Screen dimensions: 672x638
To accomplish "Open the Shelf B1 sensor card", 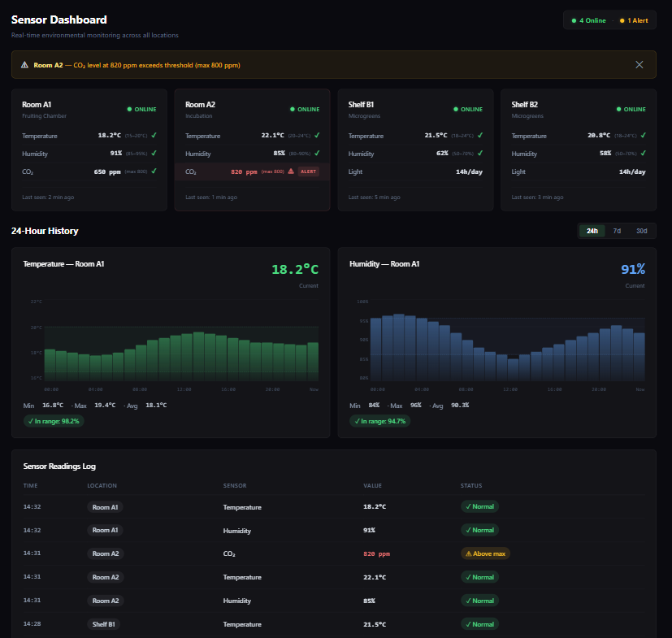I will 414,150.
